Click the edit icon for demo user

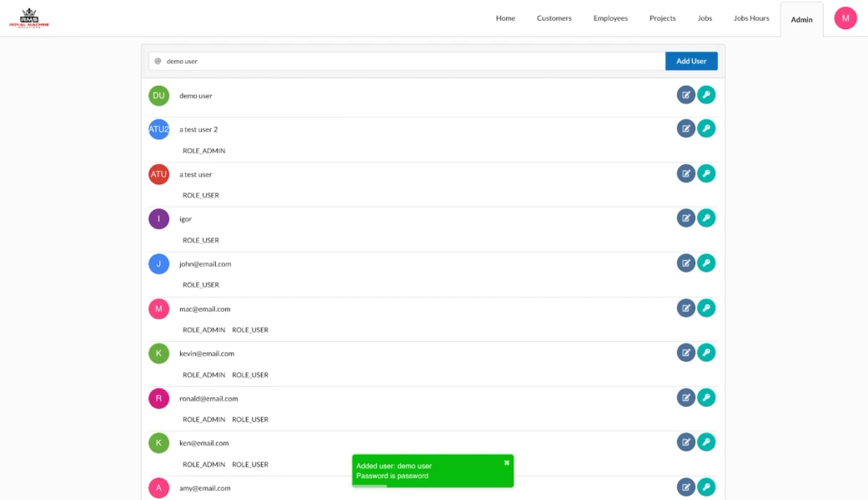point(685,95)
